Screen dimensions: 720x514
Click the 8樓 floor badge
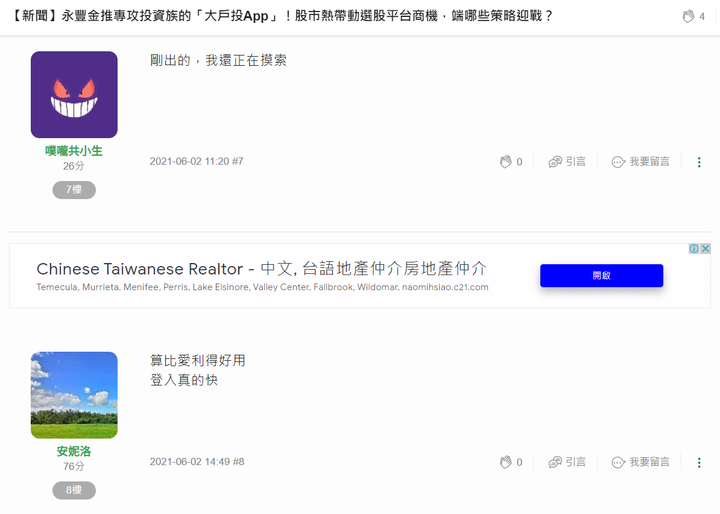point(74,490)
